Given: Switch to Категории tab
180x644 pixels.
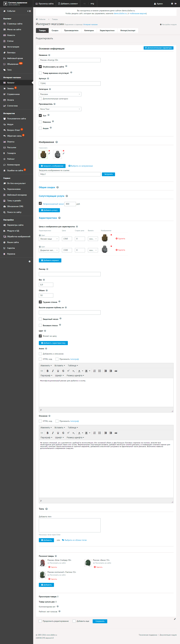Looking at the screenshot, I should pyautogui.click(x=89, y=31).
